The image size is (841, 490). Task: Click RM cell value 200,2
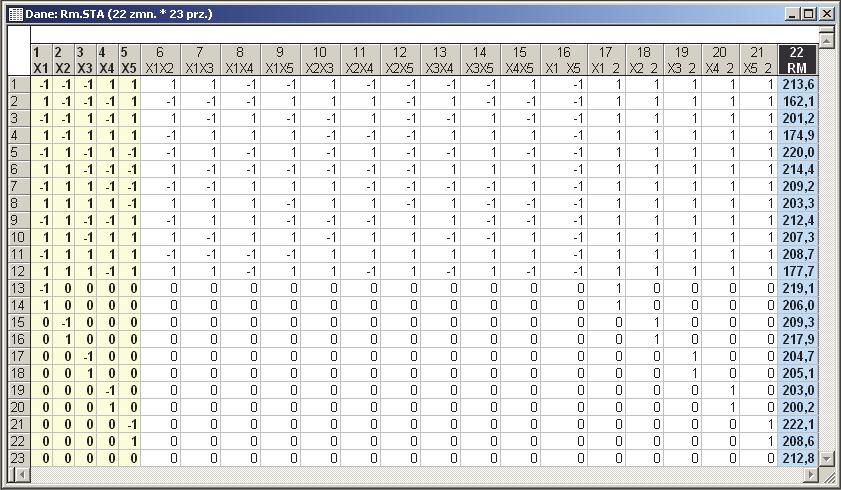click(x=798, y=407)
